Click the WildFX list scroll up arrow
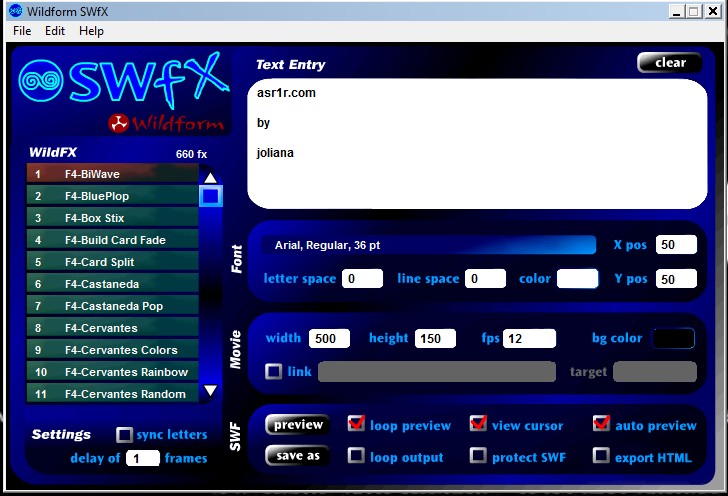The width and height of the screenshot is (728, 496). 211,178
